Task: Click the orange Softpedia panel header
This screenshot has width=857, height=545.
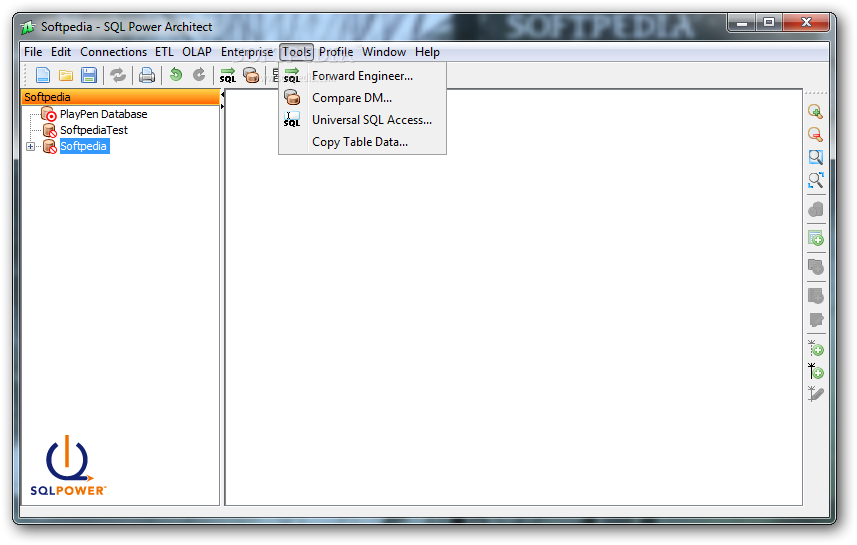Action: [121, 97]
